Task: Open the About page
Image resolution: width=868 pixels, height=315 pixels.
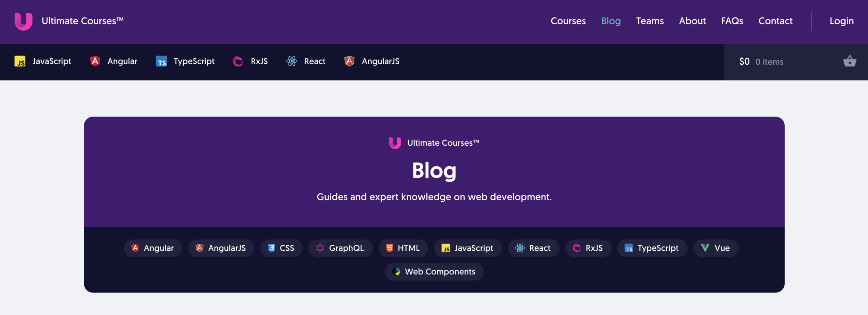Action: (692, 21)
